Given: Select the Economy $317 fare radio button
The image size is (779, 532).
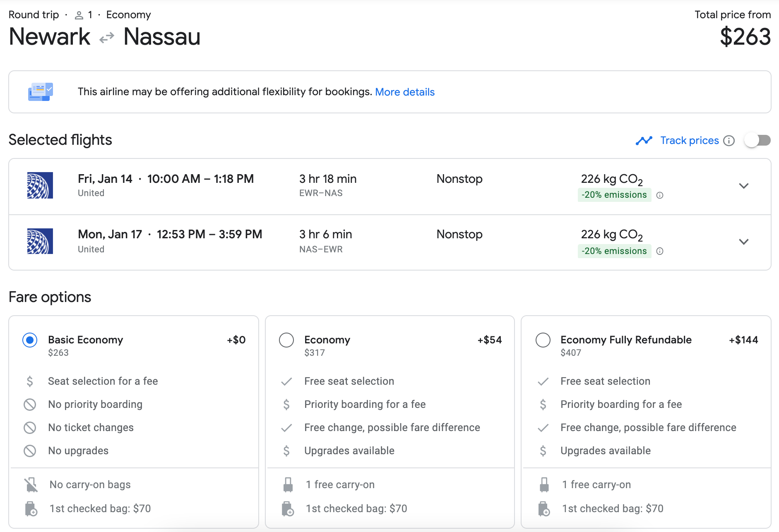Looking at the screenshot, I should pyautogui.click(x=286, y=340).
